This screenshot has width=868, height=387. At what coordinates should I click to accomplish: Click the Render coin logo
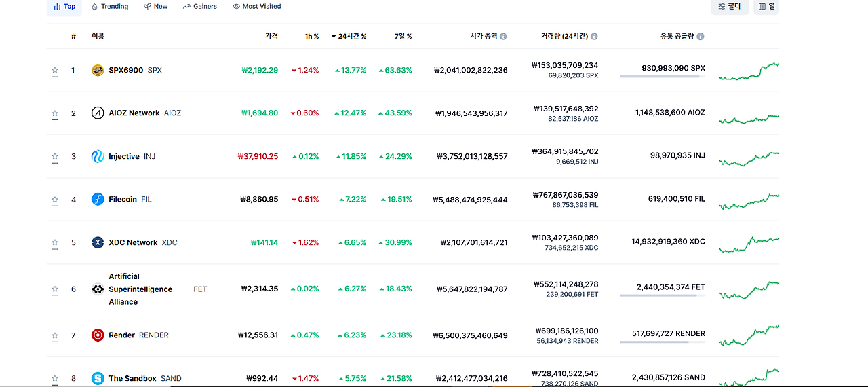click(98, 335)
